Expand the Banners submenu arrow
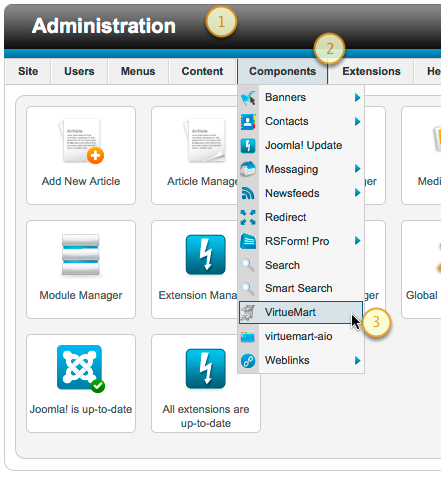 pos(357,97)
